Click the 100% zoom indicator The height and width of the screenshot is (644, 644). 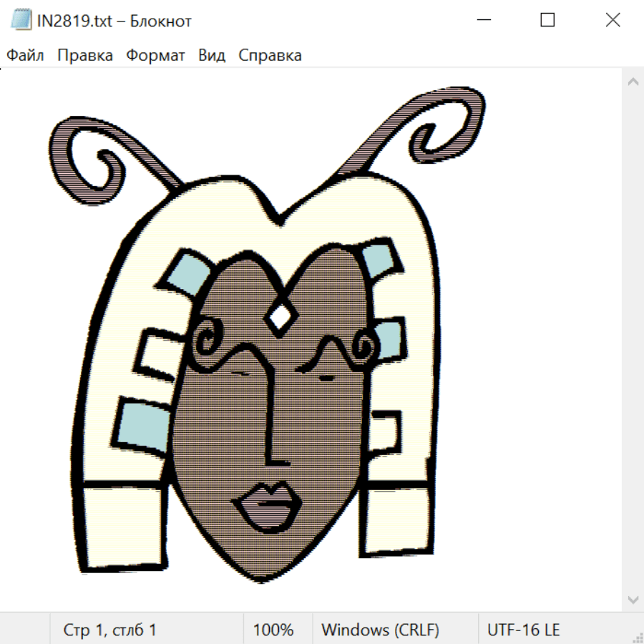click(x=273, y=630)
